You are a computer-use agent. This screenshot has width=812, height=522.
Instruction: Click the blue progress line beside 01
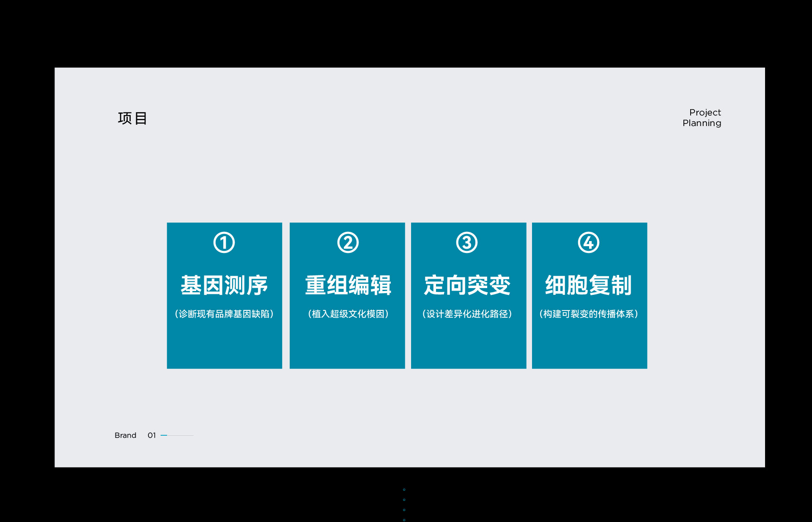(164, 435)
